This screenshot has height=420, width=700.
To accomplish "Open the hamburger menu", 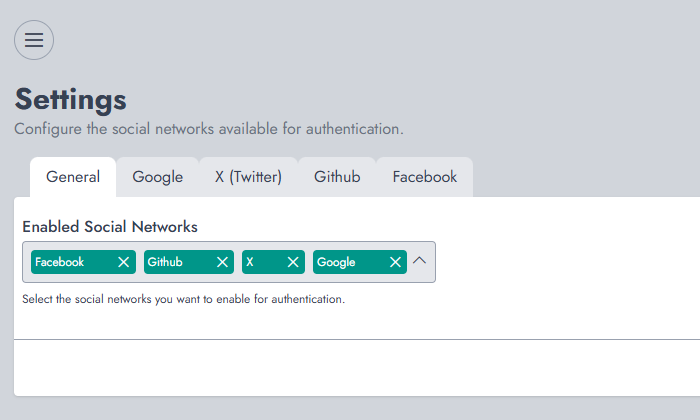I will [34, 40].
